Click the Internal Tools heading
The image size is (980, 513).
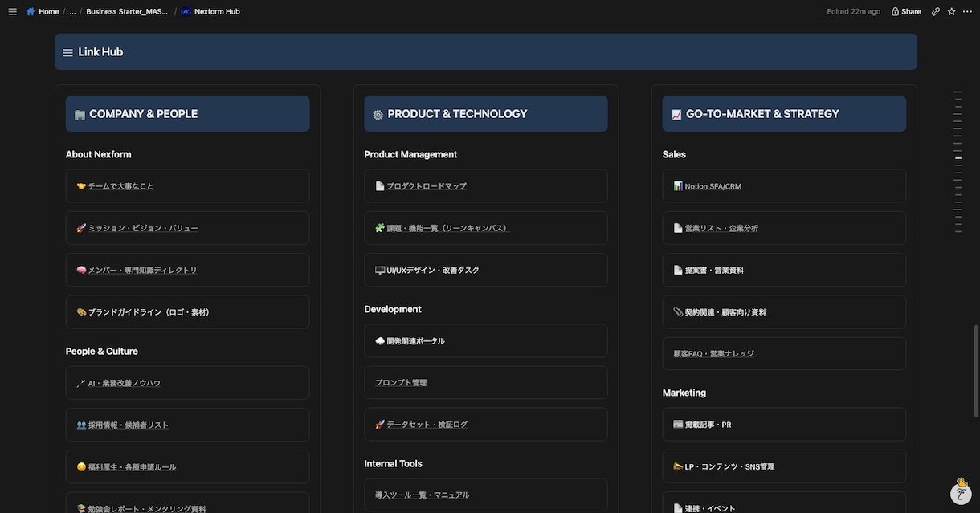pos(393,464)
